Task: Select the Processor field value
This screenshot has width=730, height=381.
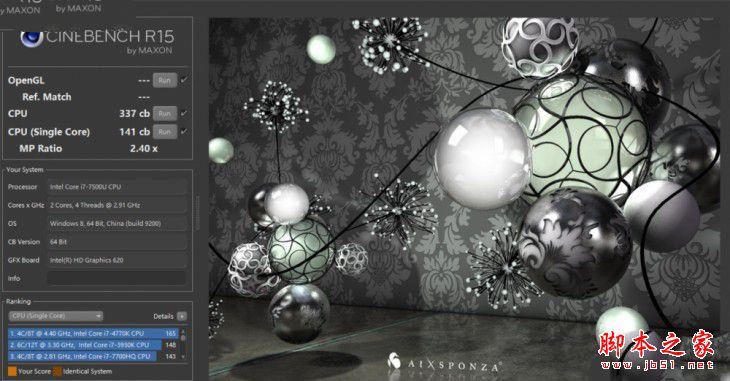Action: [x=117, y=187]
